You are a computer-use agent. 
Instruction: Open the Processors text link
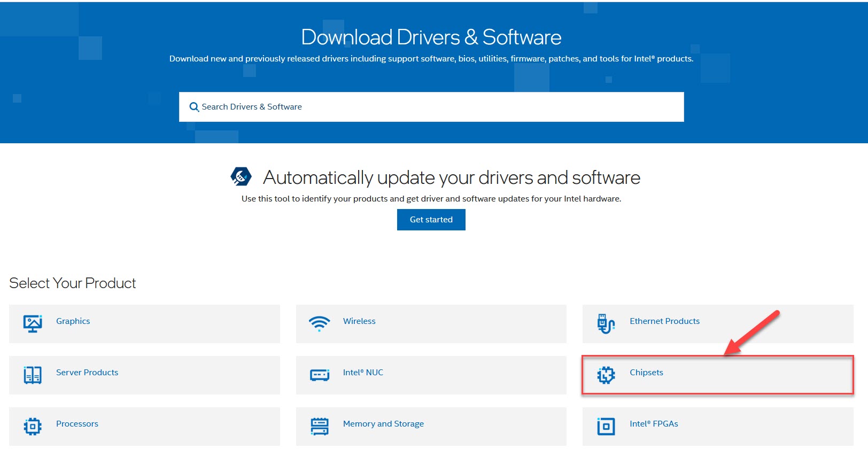77,424
